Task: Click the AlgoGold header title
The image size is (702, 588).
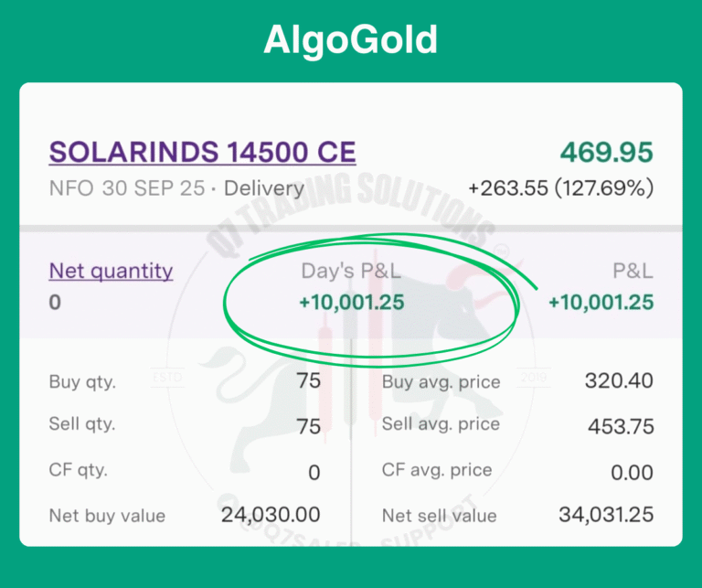Action: click(x=351, y=39)
